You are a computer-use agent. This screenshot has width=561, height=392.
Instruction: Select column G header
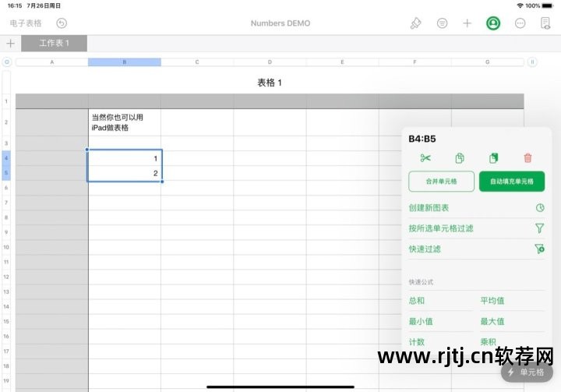(487, 62)
